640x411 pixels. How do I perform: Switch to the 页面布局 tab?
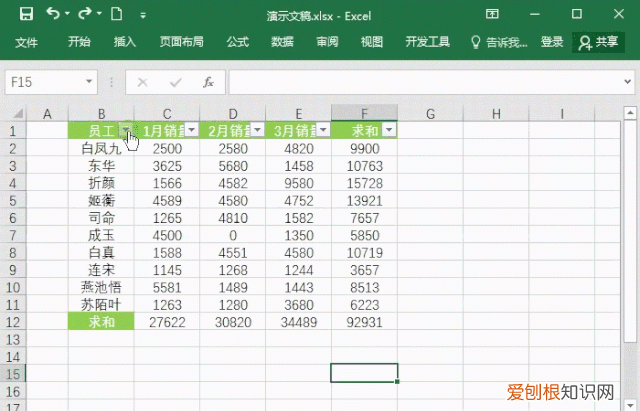[181, 42]
